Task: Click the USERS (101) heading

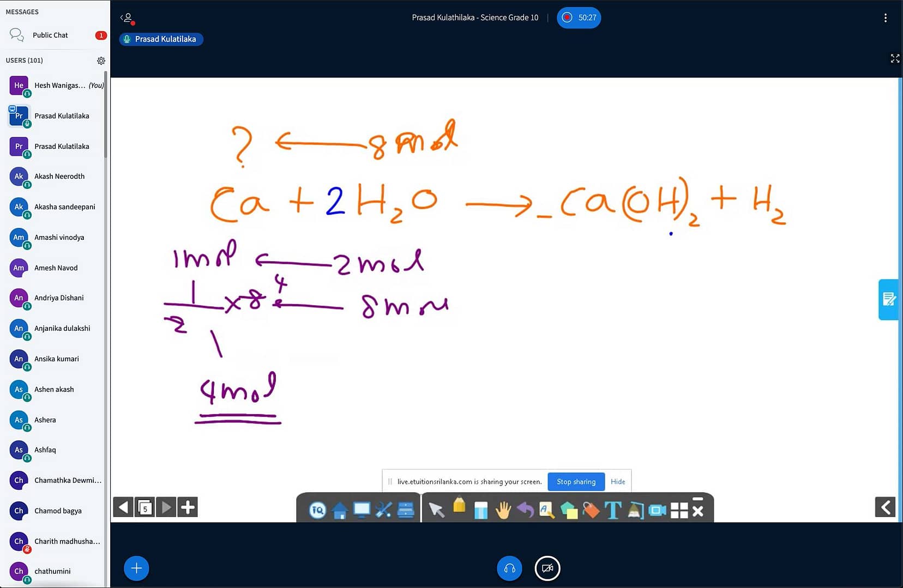Action: 24,60
